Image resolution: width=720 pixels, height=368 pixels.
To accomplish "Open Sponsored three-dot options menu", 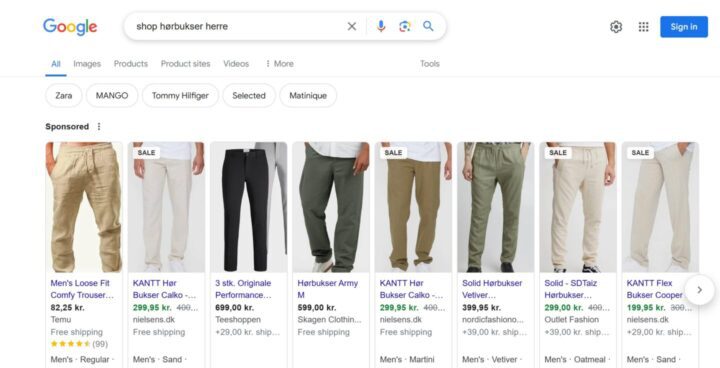I will coord(99,126).
